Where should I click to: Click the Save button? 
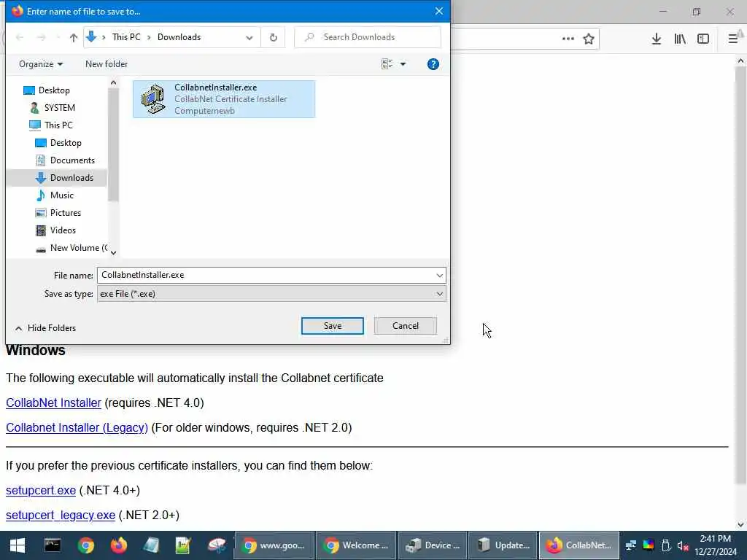point(333,326)
